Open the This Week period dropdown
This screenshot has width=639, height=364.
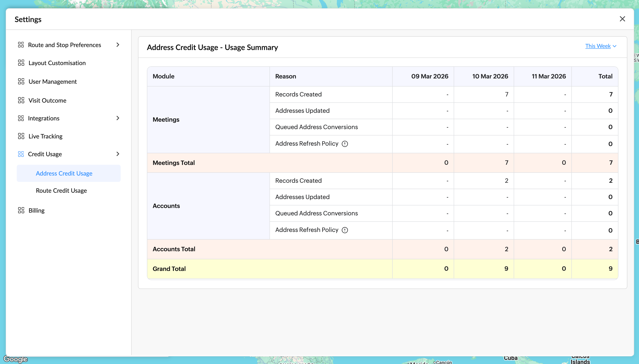[x=600, y=46]
